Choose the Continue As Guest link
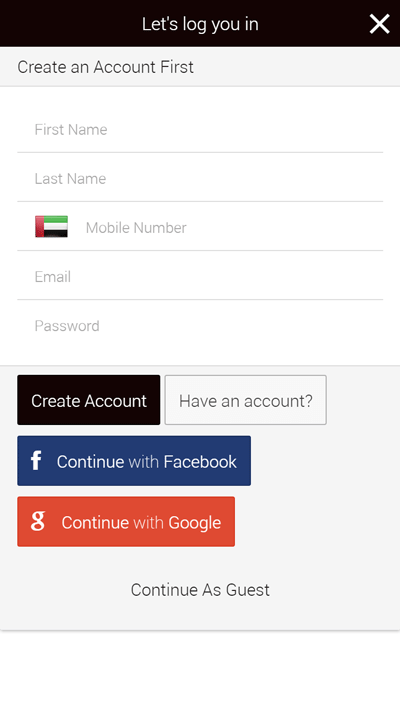This screenshot has width=400, height=715. point(200,590)
